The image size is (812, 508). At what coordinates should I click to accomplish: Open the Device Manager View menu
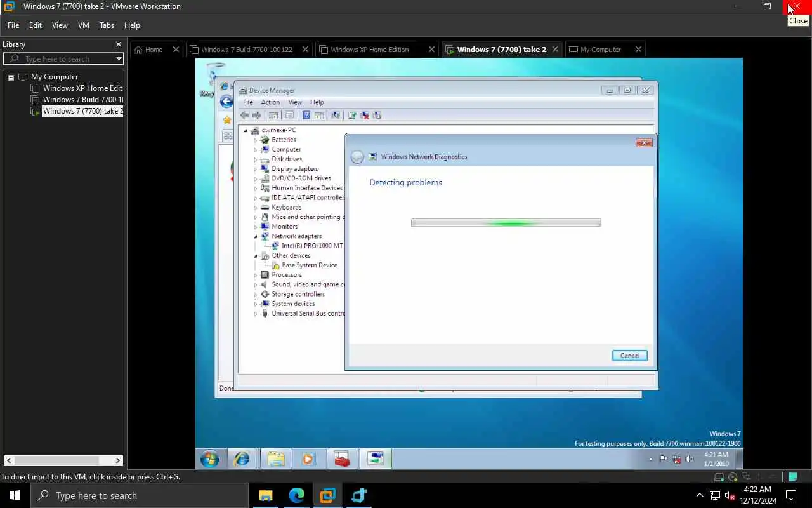295,102
